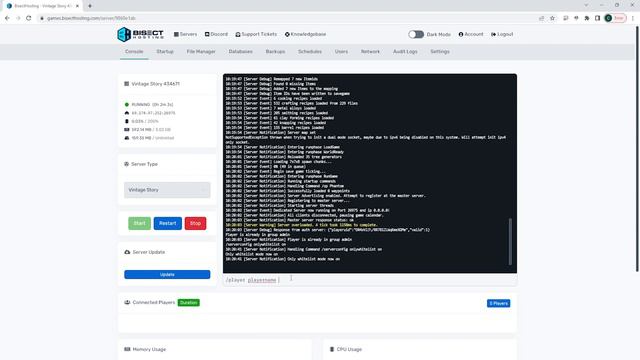Open the Databases tab
This screenshot has height=360, width=640.
tap(240, 52)
